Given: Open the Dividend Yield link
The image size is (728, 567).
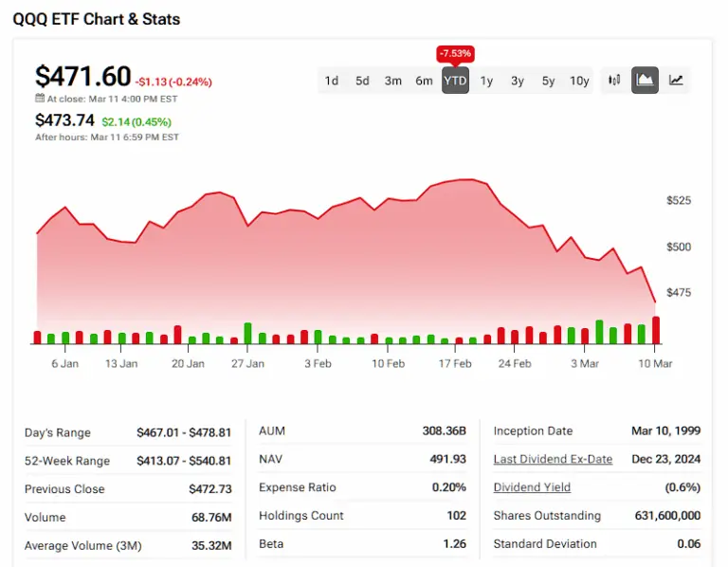Looking at the screenshot, I should pyautogui.click(x=532, y=487).
